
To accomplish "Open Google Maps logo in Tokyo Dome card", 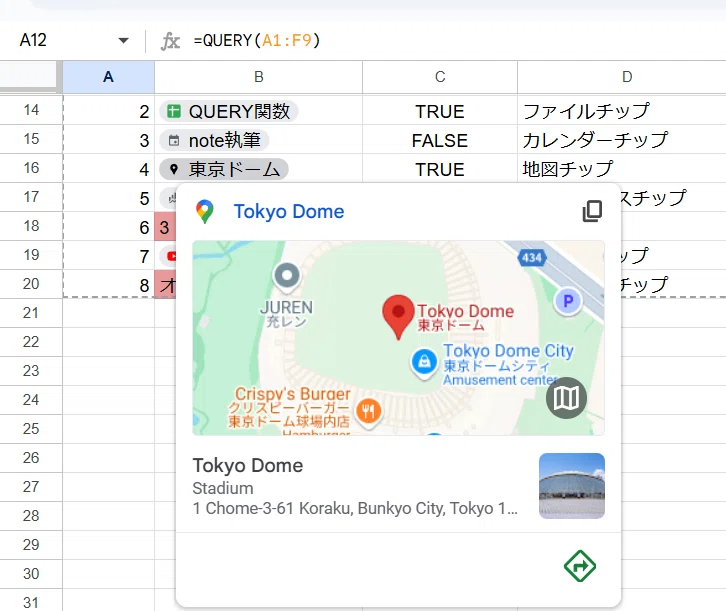I will coord(205,212).
